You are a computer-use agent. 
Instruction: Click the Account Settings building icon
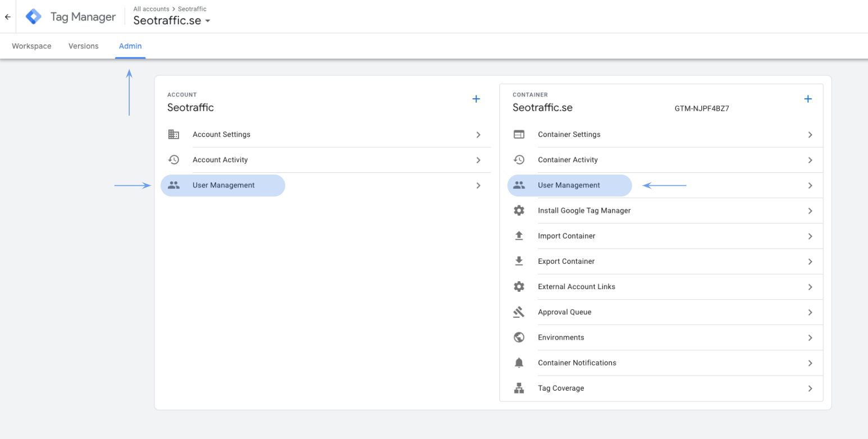(x=173, y=135)
